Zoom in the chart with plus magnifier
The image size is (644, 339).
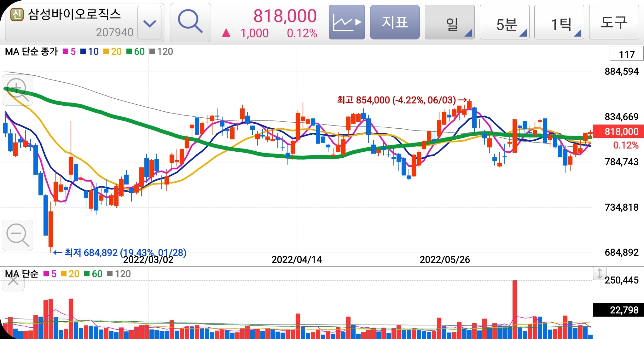[18, 90]
